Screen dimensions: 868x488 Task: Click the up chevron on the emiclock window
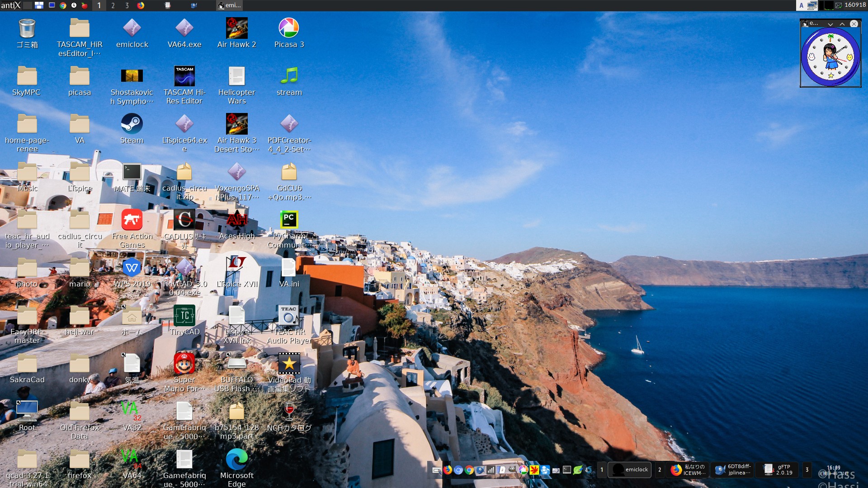tap(842, 24)
